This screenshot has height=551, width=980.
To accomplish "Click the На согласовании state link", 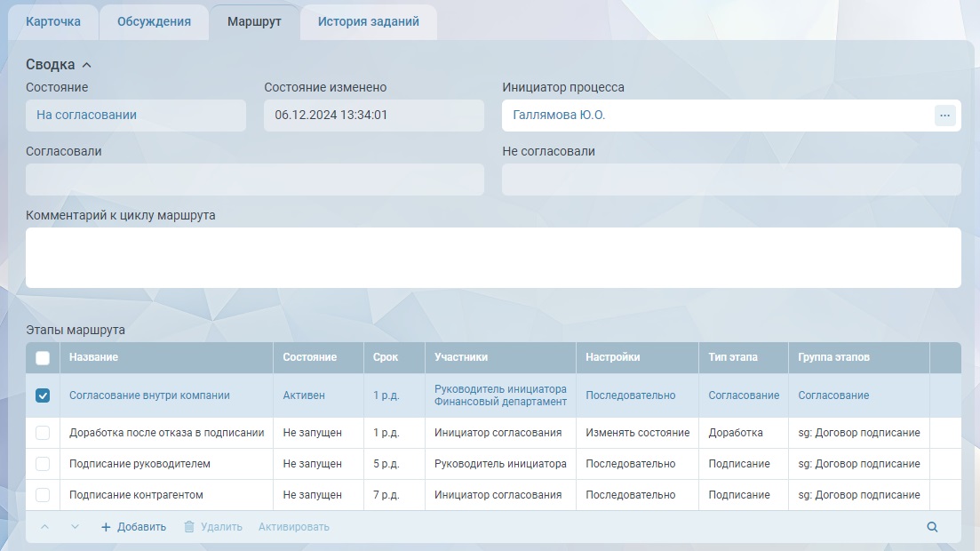I will (x=86, y=116).
